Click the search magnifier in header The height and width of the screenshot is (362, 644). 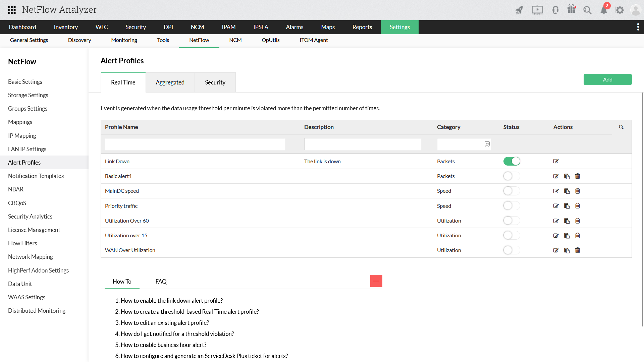pos(587,10)
